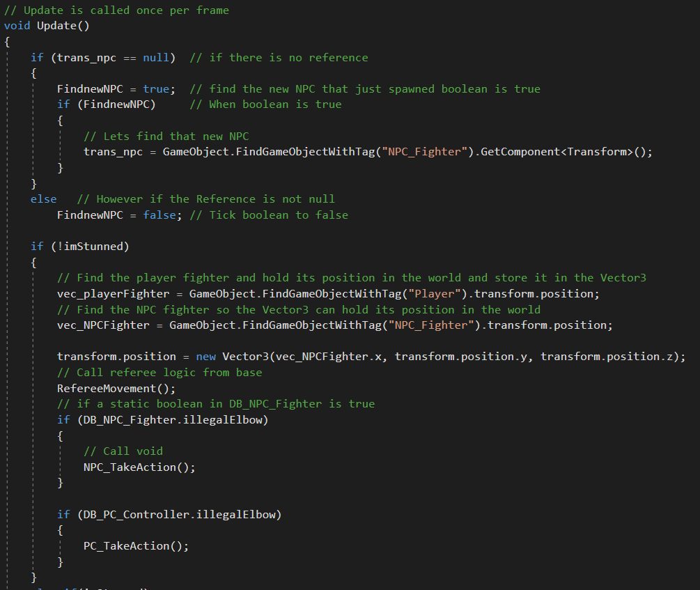Click the PC_TakeAction() call

[x=136, y=545]
